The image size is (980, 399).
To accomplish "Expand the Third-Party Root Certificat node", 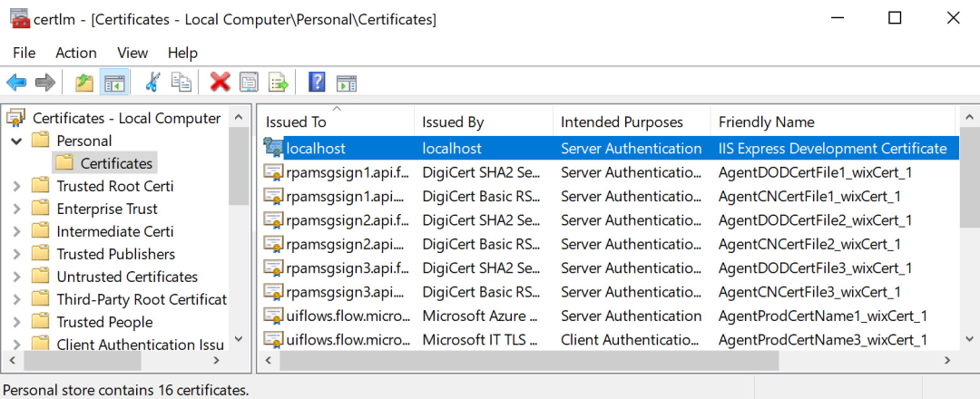I will point(16,300).
